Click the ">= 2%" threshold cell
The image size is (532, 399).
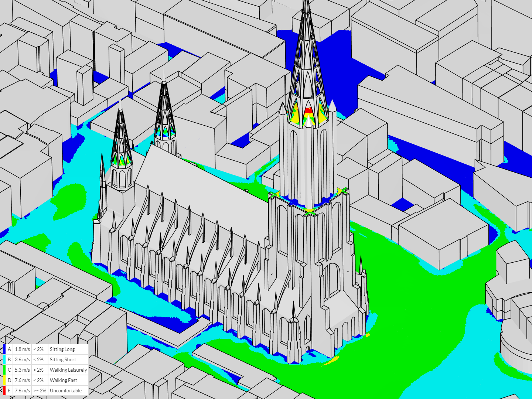(40, 391)
